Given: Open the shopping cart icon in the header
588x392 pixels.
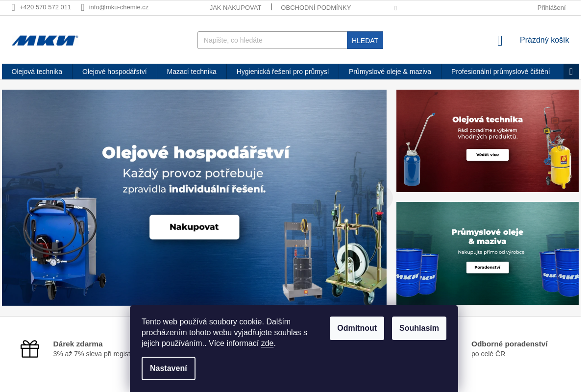Looking at the screenshot, I should (499, 41).
